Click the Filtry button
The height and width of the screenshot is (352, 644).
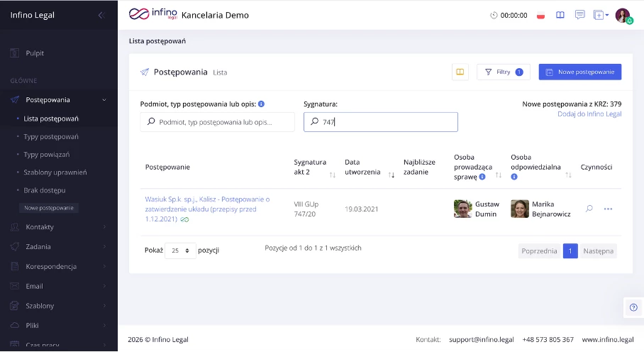pyautogui.click(x=503, y=72)
